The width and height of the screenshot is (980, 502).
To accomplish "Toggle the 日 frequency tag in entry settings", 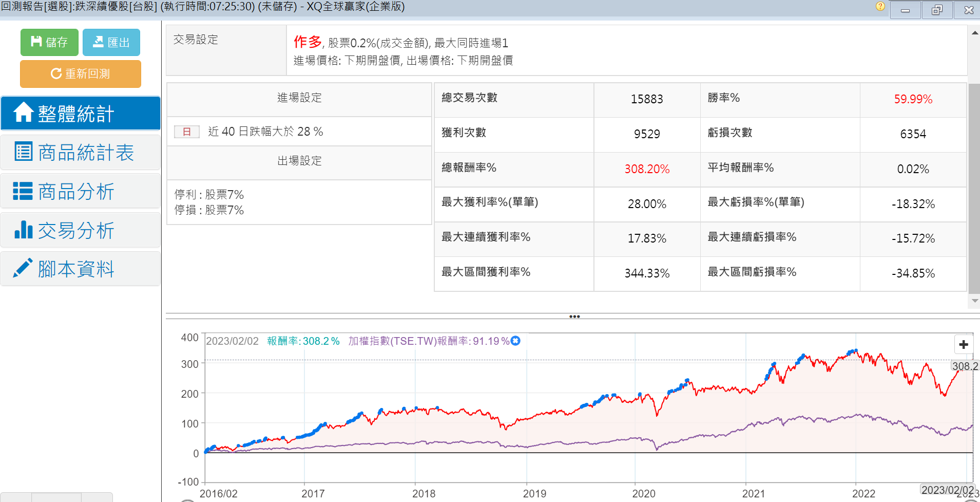I will tap(187, 132).
